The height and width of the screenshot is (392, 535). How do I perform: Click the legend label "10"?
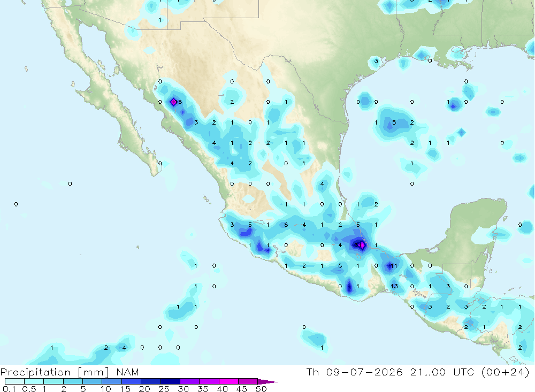[x=106, y=389]
